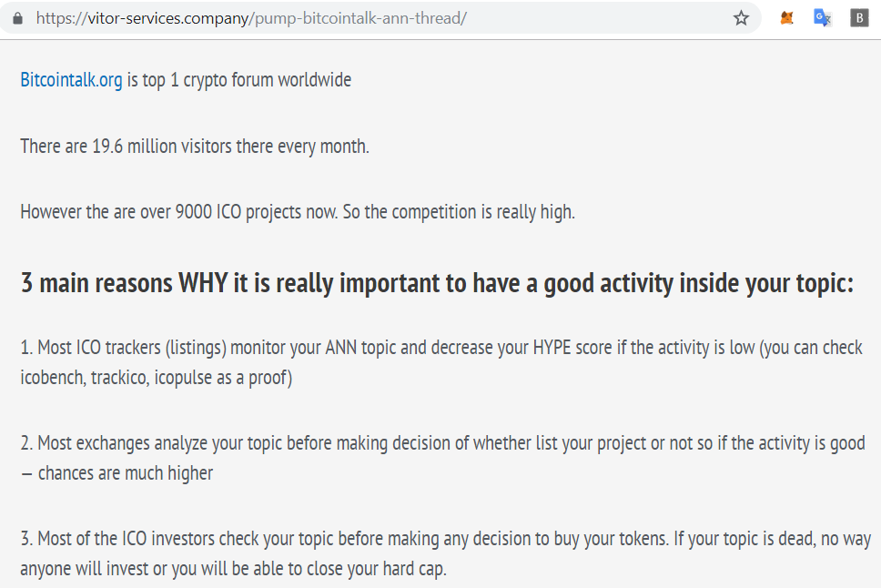Click the "3 main reasons WHY" heading

pyautogui.click(x=437, y=283)
